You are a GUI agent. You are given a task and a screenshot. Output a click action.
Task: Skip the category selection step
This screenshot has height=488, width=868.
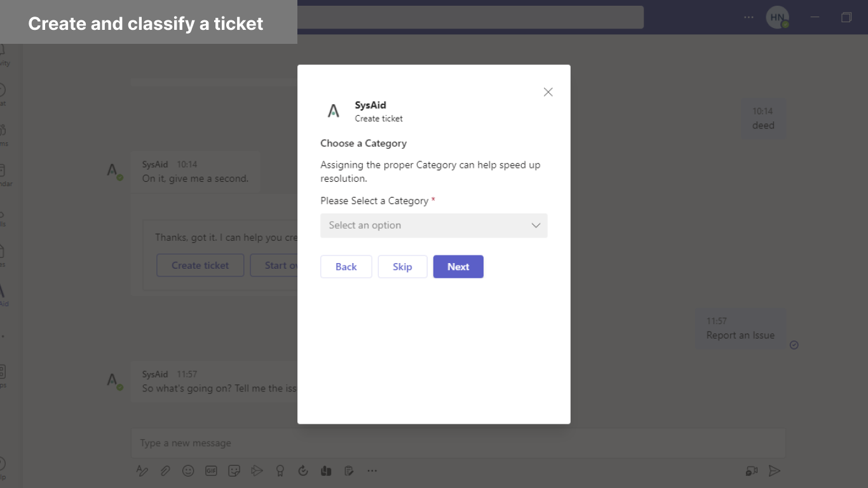coord(402,267)
